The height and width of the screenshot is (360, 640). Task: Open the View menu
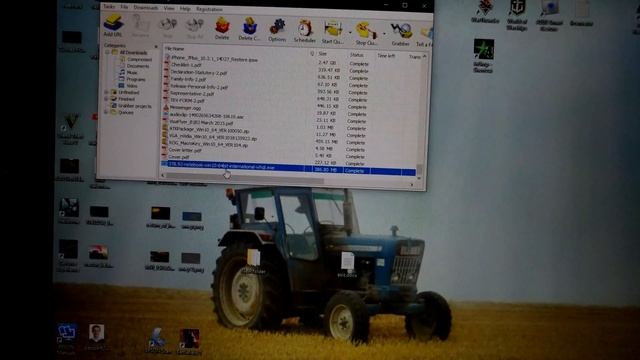pyautogui.click(x=169, y=8)
